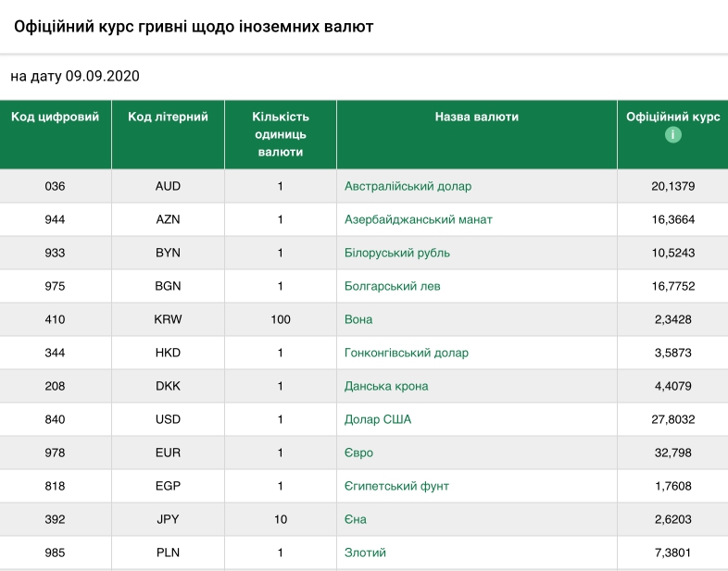
Task: Select the Білоруський рубль link
Action: coord(396,253)
